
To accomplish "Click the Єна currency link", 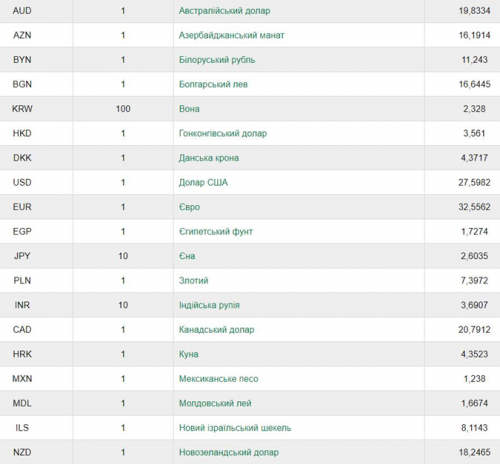I will (187, 256).
